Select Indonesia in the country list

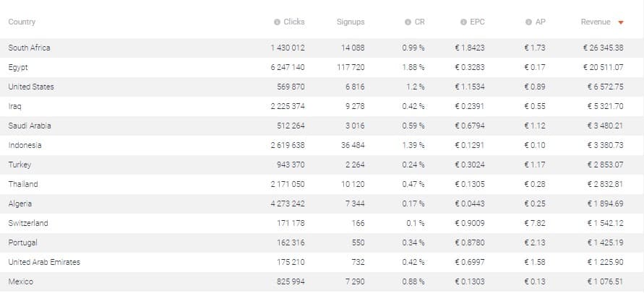25,145
